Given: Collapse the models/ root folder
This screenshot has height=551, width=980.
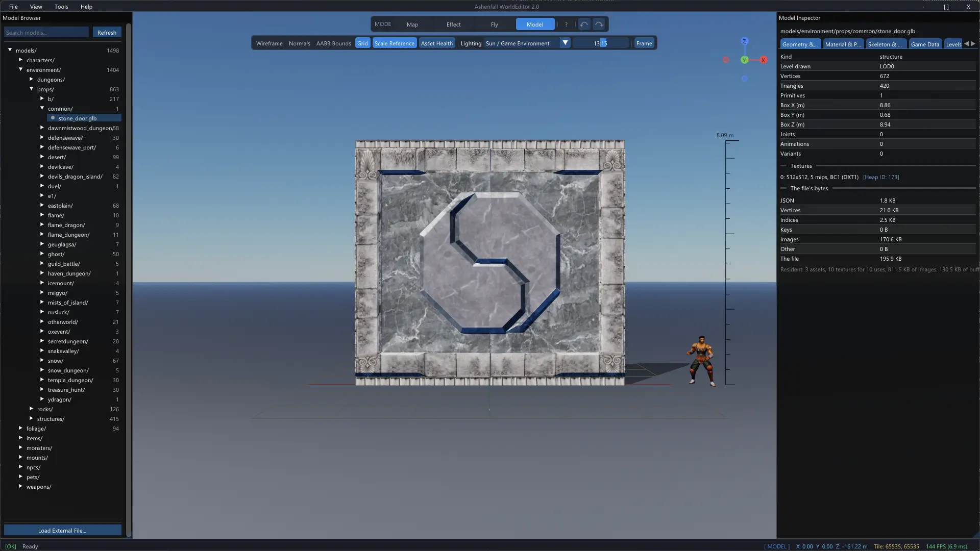Looking at the screenshot, I should (10, 50).
